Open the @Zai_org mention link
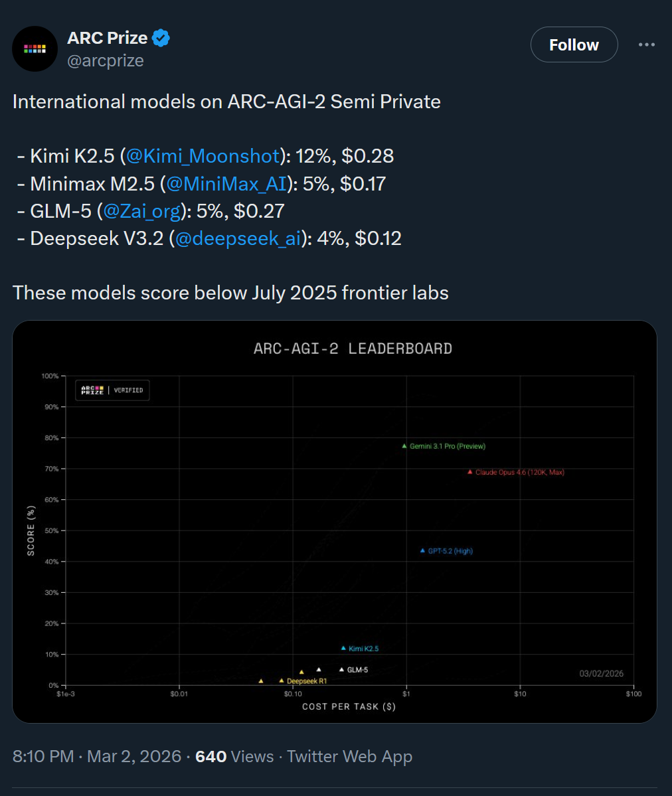The height and width of the screenshot is (796, 672). tap(141, 211)
